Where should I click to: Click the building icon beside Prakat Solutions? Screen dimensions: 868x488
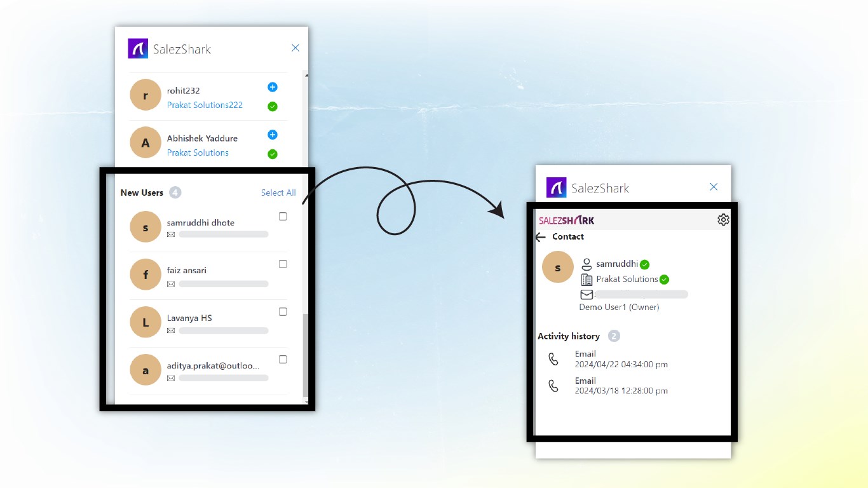(x=587, y=280)
